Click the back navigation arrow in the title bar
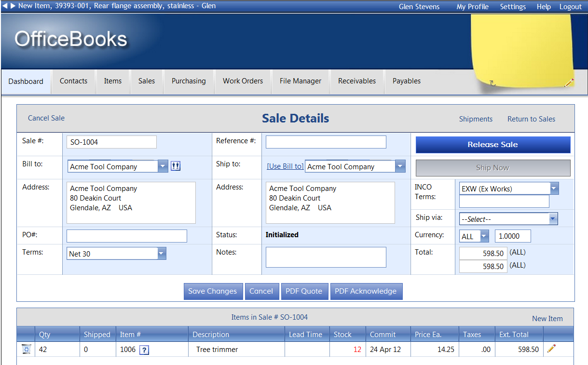Viewport: 588px width, 365px height. tap(5, 6)
